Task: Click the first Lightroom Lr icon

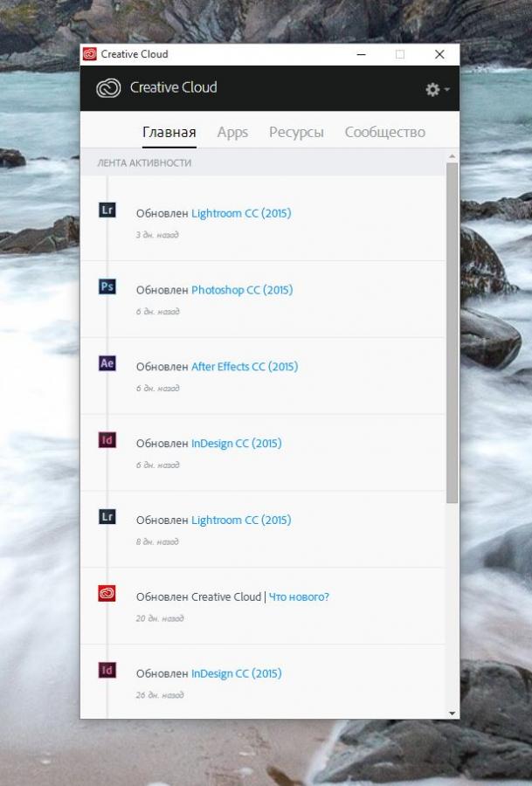Action: pyautogui.click(x=107, y=210)
